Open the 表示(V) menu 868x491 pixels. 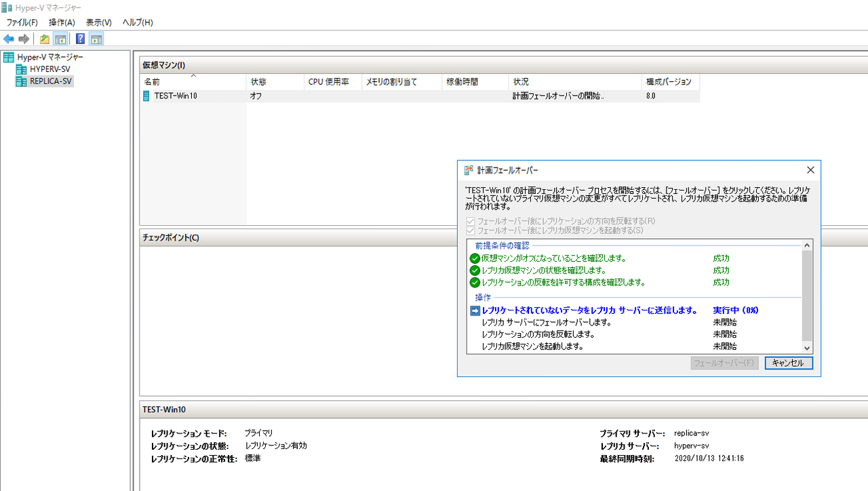tap(98, 22)
